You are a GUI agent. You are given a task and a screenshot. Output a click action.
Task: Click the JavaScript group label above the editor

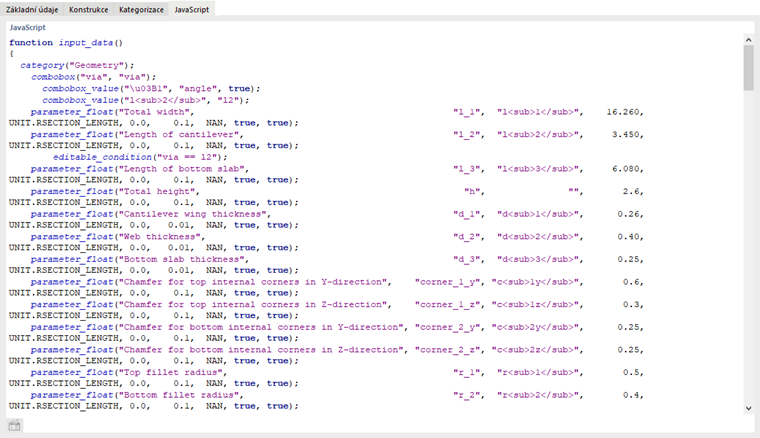pyautogui.click(x=28, y=28)
